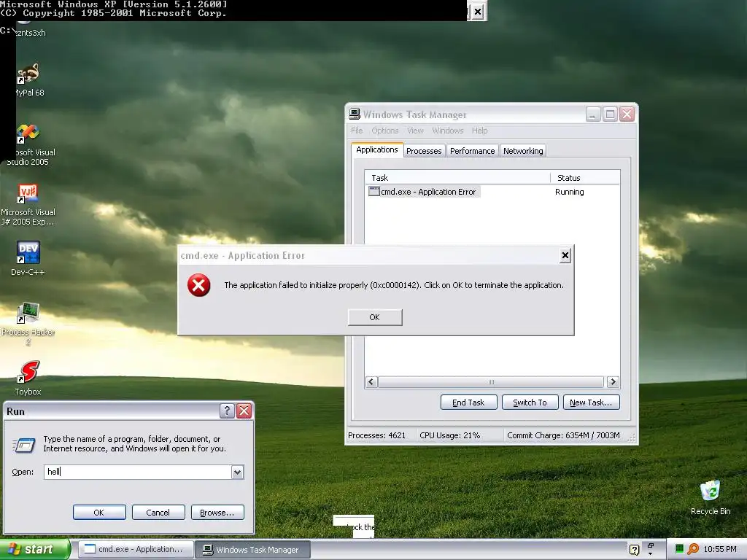Click End Task in Task Manager
The image size is (747, 560).
(x=469, y=402)
